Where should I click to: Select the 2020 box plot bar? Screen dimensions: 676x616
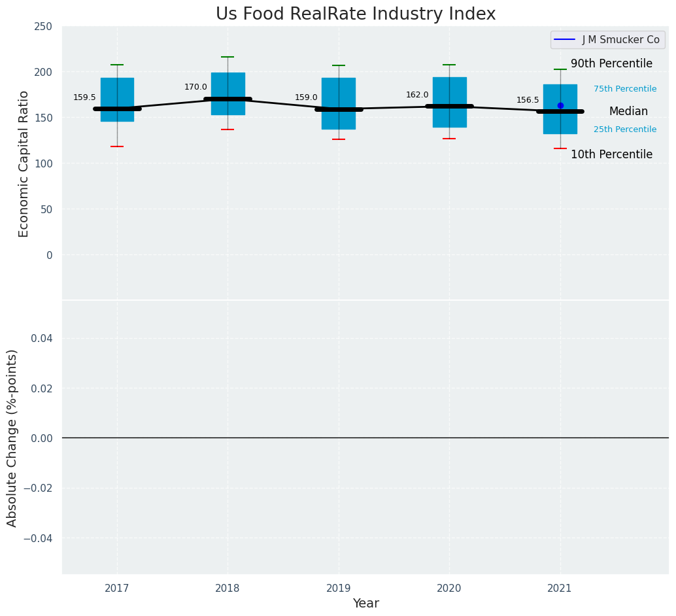tap(449, 92)
